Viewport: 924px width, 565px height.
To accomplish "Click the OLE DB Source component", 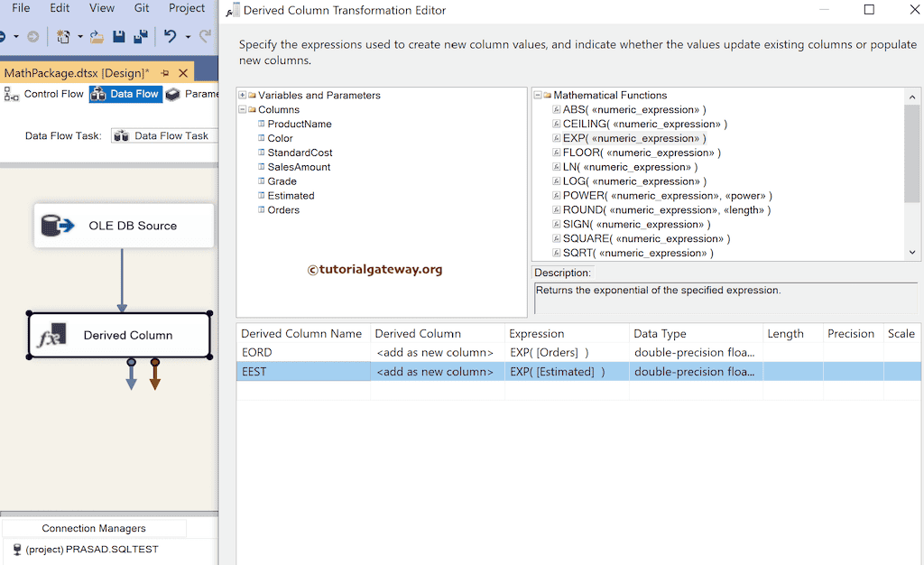I will (124, 226).
